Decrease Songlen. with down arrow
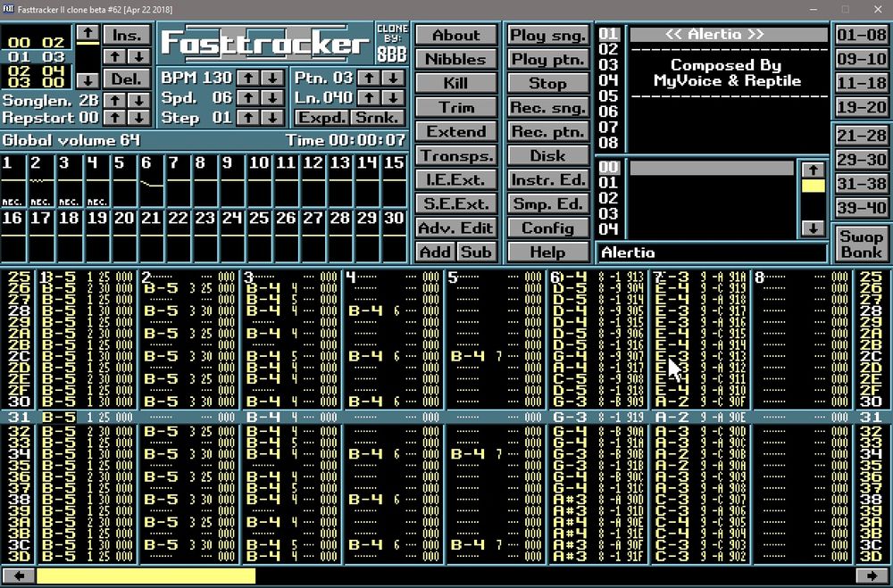 click(139, 101)
